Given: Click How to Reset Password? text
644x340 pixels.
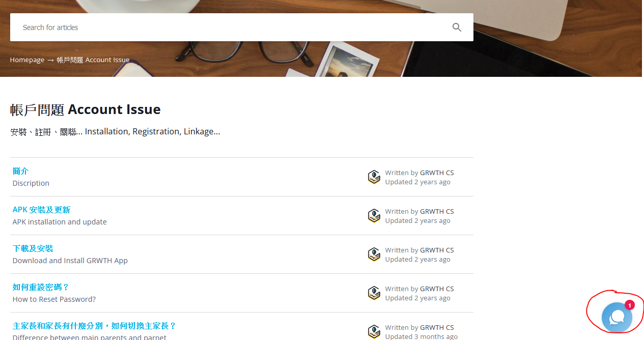Looking at the screenshot, I should point(54,299).
